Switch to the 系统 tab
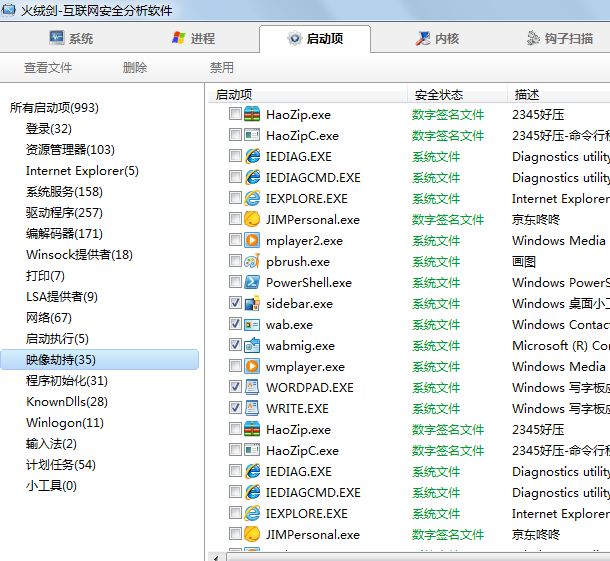The image size is (610, 561). coord(72,39)
